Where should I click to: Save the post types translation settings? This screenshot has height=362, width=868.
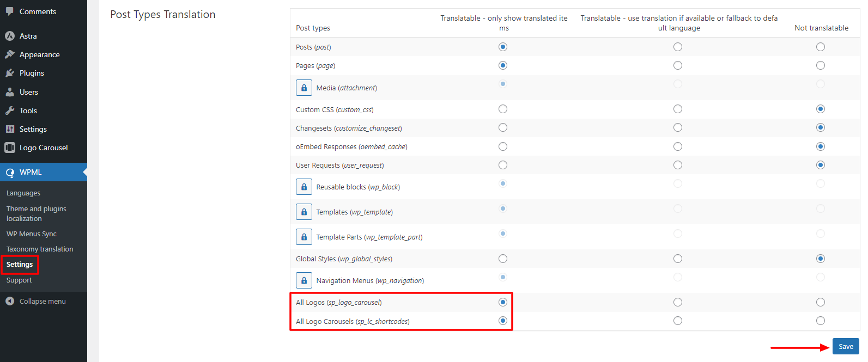point(846,346)
